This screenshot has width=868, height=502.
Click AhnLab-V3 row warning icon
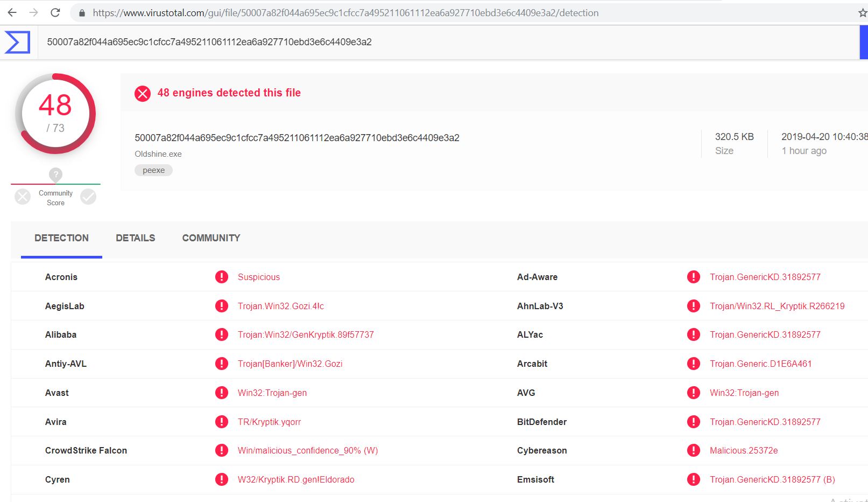pos(694,306)
